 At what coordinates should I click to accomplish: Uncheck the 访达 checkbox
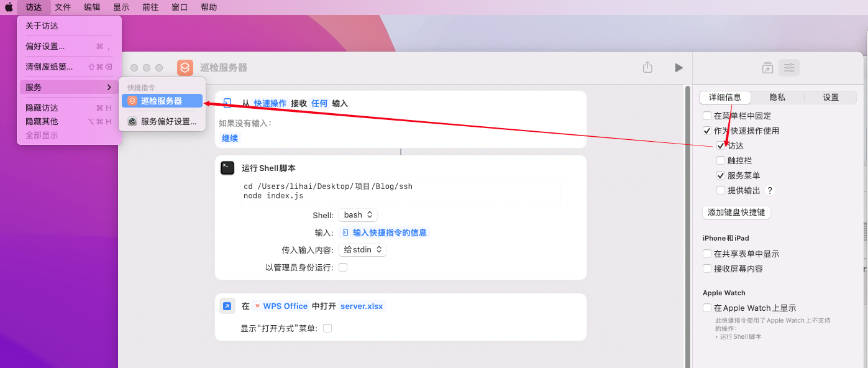pyautogui.click(x=721, y=145)
